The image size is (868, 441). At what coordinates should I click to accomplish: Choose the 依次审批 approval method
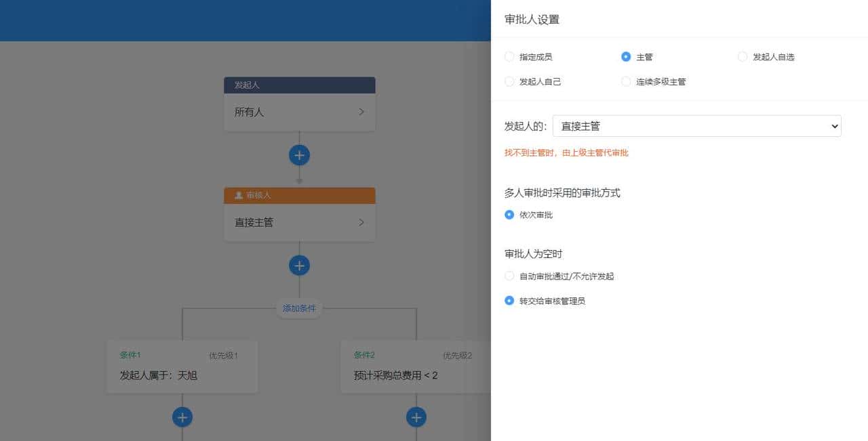pos(509,215)
